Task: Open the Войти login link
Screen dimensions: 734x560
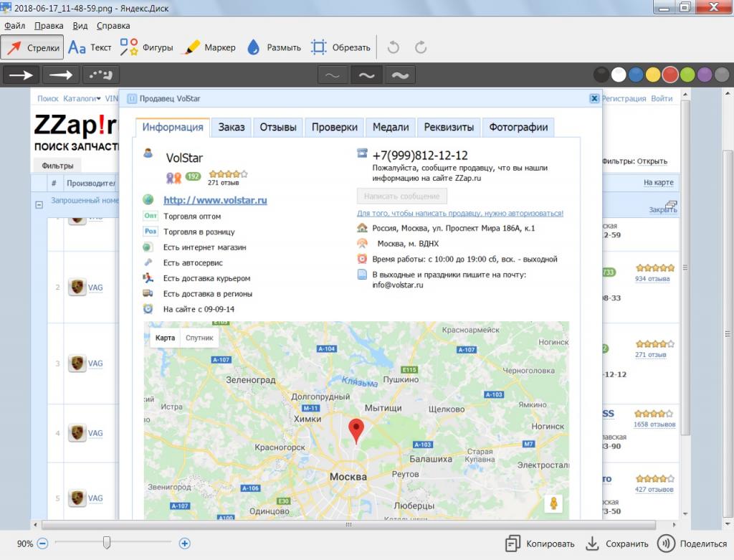Action: [x=662, y=99]
